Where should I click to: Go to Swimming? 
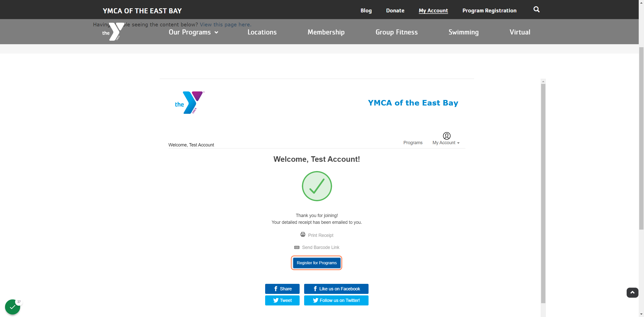point(464,32)
